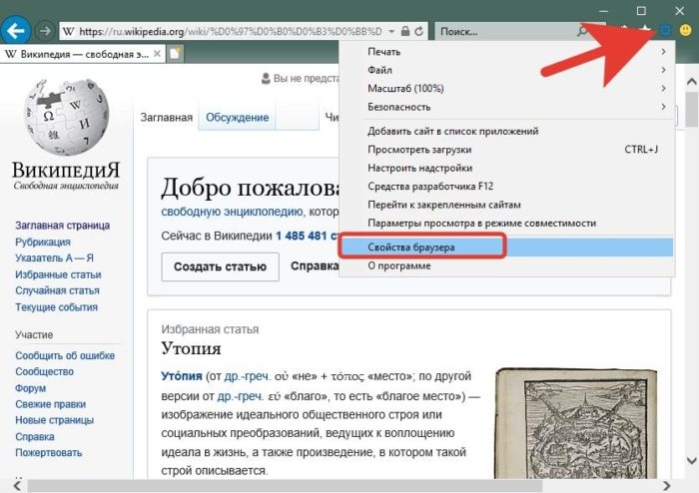This screenshot has height=493, width=699.
Task: Open sidebar link 'Указатель А — Я'
Action: (x=54, y=258)
